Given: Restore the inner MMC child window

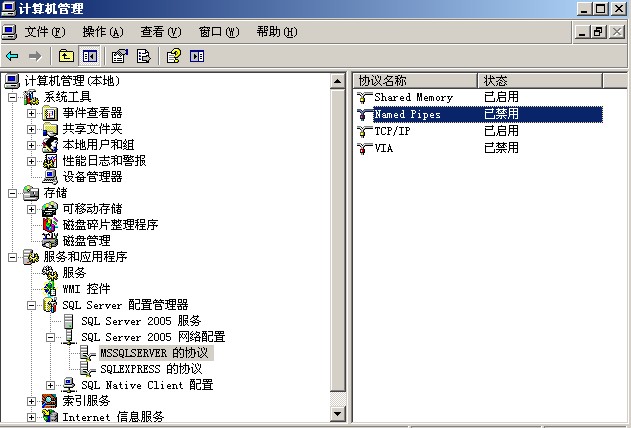Looking at the screenshot, I should click(598, 32).
